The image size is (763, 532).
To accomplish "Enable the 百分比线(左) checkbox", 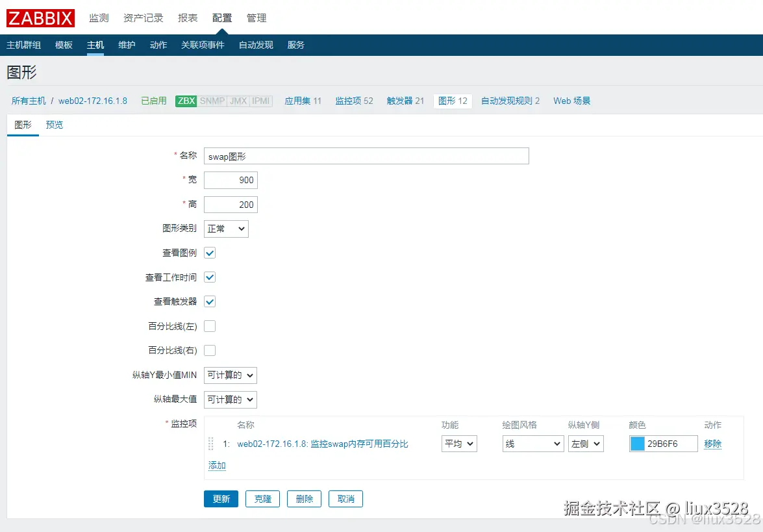I will 209,325.
